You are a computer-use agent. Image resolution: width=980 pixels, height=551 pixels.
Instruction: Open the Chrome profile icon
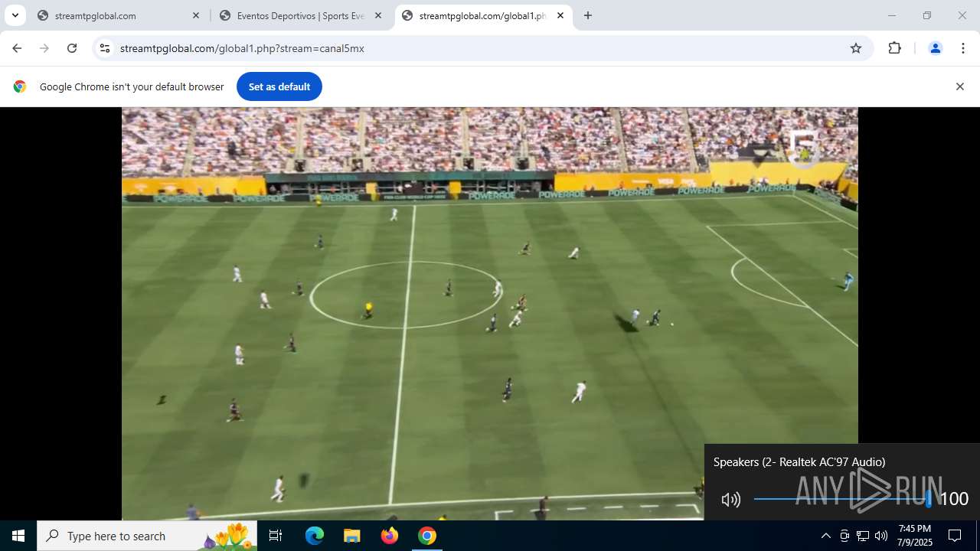(935, 48)
